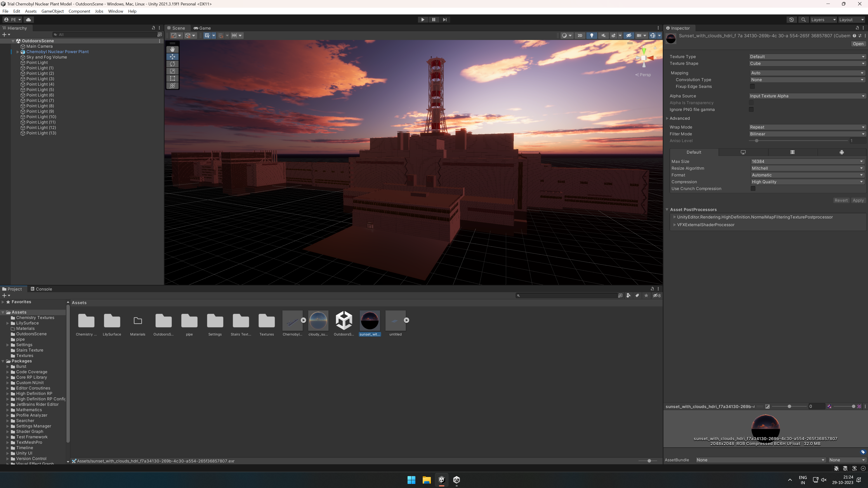Select the Rect tool in scene toolbar

[x=172, y=78]
